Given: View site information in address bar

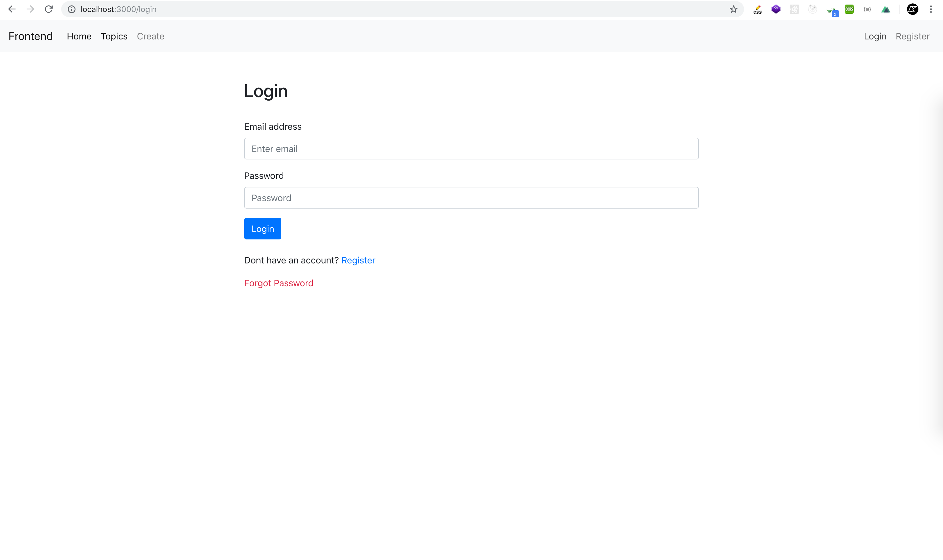Looking at the screenshot, I should coord(71,9).
